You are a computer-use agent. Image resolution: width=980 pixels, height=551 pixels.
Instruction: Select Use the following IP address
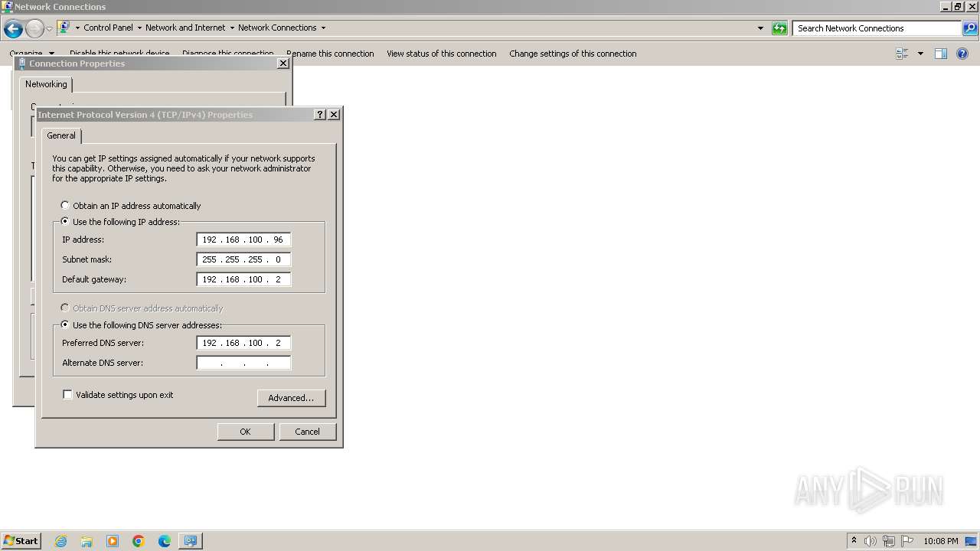[x=120, y=222]
